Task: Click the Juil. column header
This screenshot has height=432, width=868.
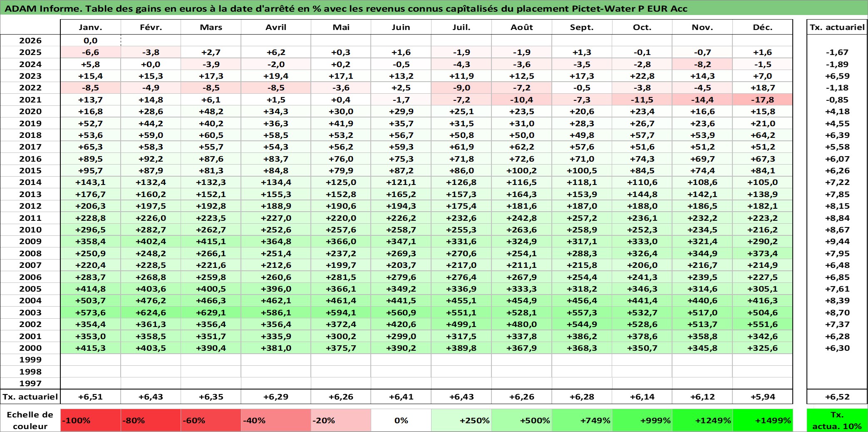Action: coord(461,27)
